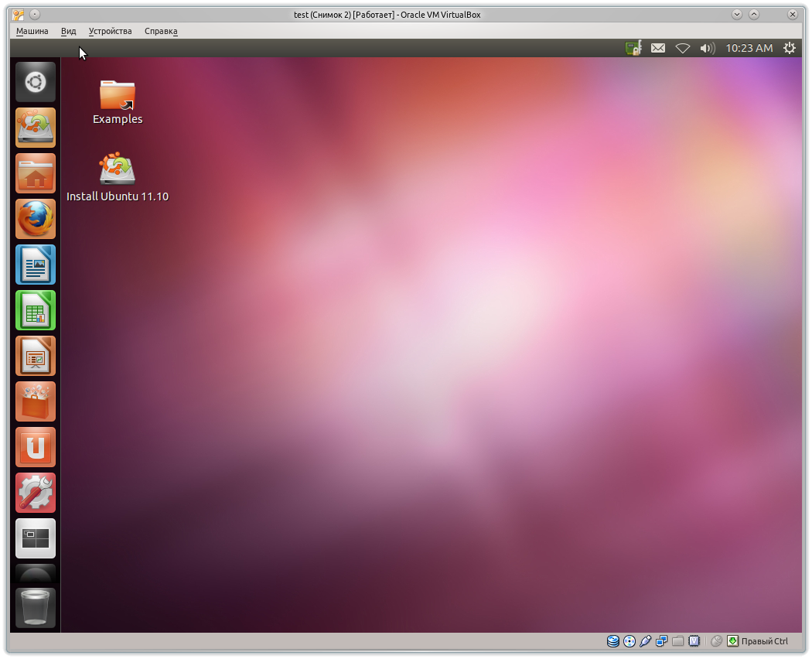Open the Устройства menu
Screen dimensions: 812x659
(111, 31)
